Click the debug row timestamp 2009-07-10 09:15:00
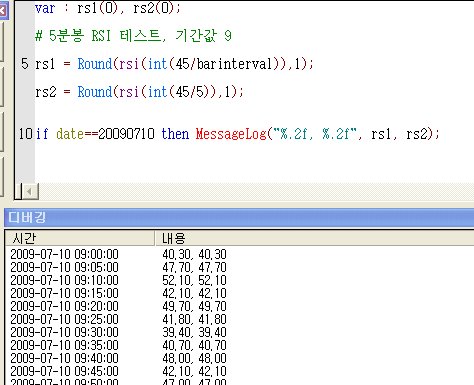The height and width of the screenshot is (385, 474). point(64,293)
